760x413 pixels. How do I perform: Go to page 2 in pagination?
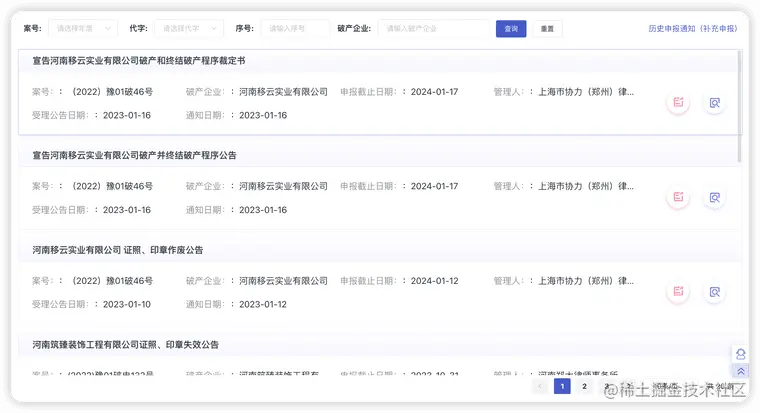pos(585,386)
